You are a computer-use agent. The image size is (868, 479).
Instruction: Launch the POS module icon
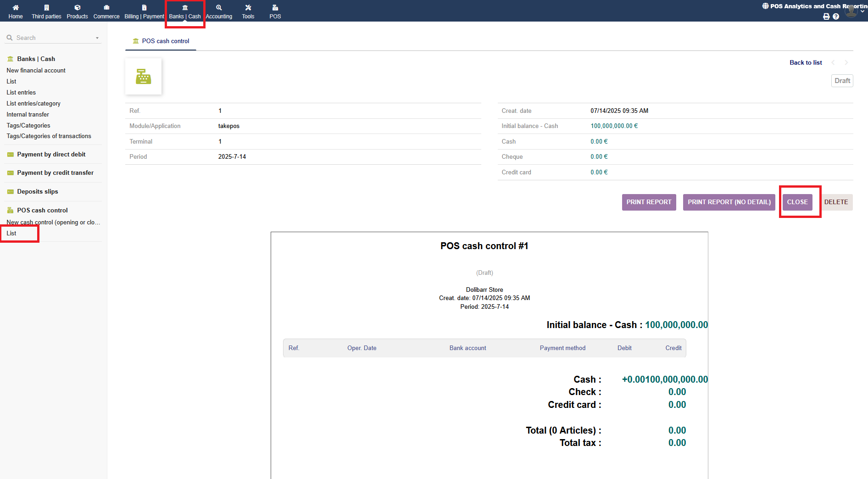[x=275, y=8]
